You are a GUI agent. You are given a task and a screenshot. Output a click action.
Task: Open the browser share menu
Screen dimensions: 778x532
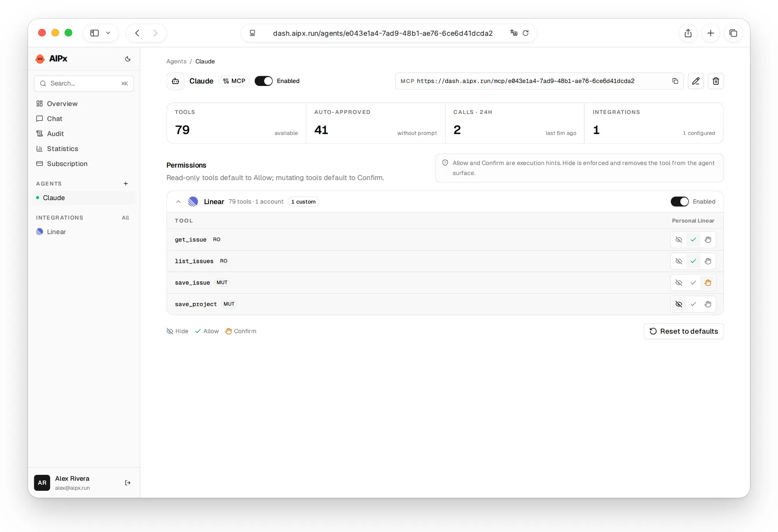(688, 33)
